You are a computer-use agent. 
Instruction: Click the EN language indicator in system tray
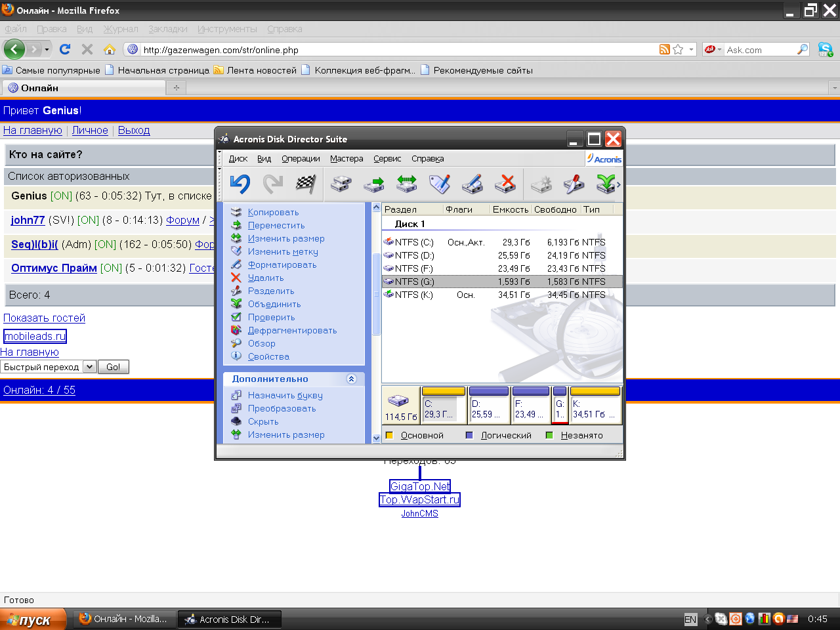coord(690,619)
